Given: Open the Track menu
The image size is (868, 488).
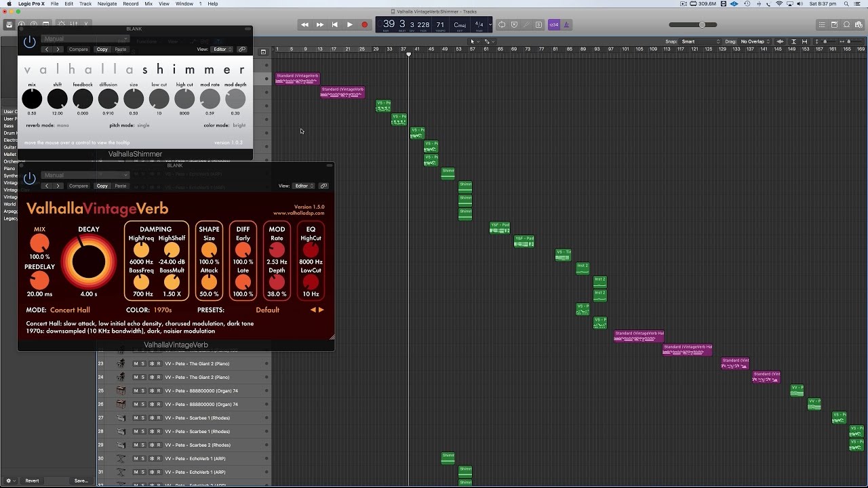Looking at the screenshot, I should (85, 4).
